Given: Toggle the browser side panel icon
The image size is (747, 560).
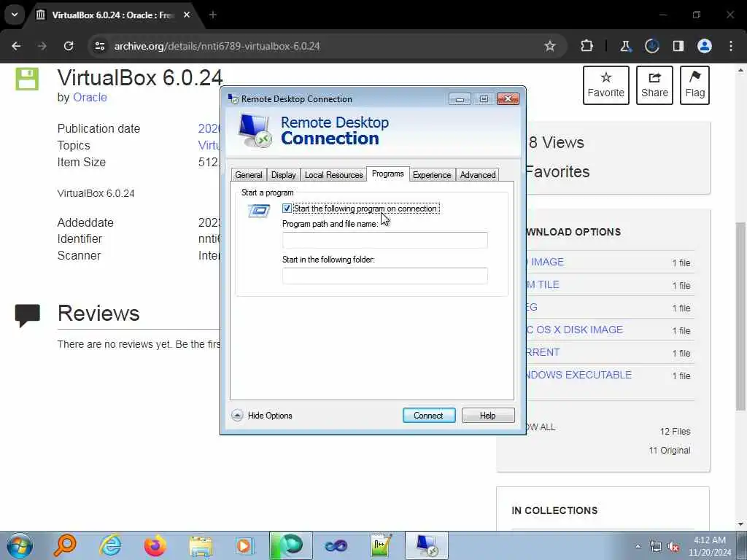Looking at the screenshot, I should (678, 46).
